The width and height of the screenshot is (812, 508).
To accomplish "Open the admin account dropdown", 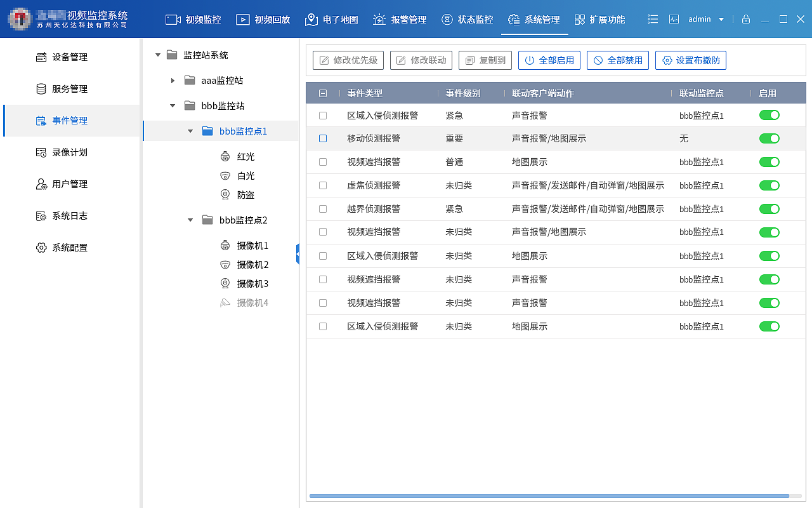I will tap(704, 19).
